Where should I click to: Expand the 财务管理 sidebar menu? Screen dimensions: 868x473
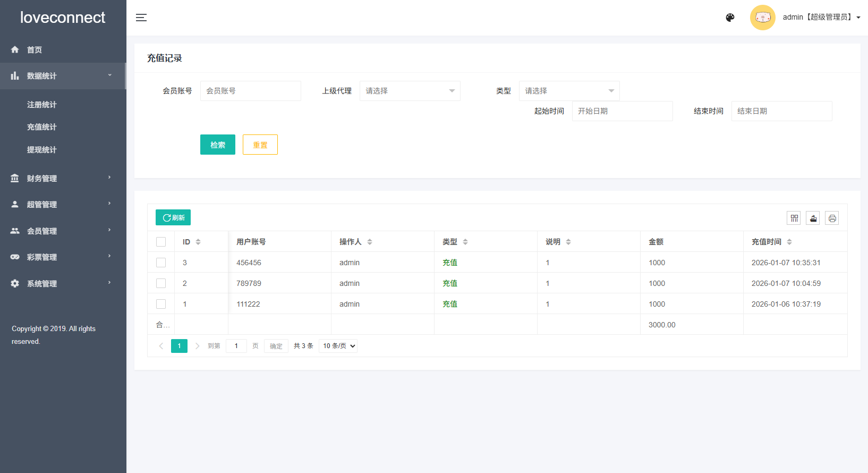63,178
